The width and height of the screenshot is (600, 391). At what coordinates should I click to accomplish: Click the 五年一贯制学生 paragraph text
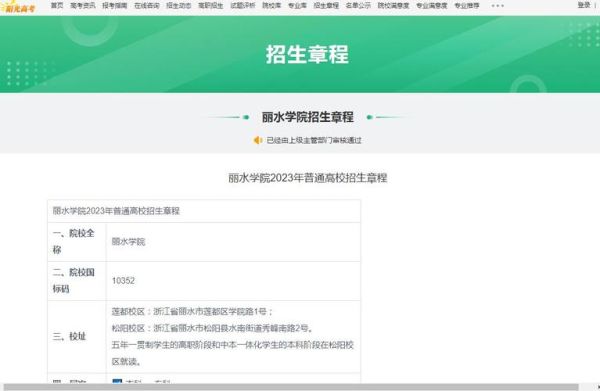(x=233, y=353)
